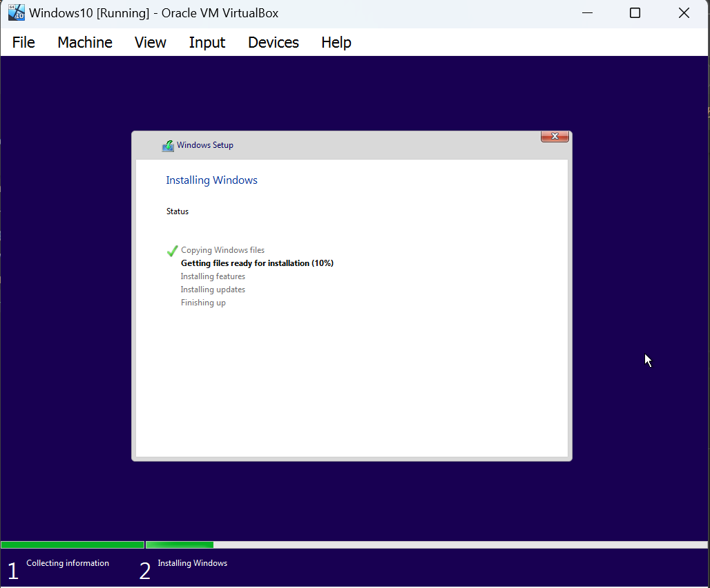Click 'Finishing up' status line
This screenshot has height=588, width=710.
[203, 303]
